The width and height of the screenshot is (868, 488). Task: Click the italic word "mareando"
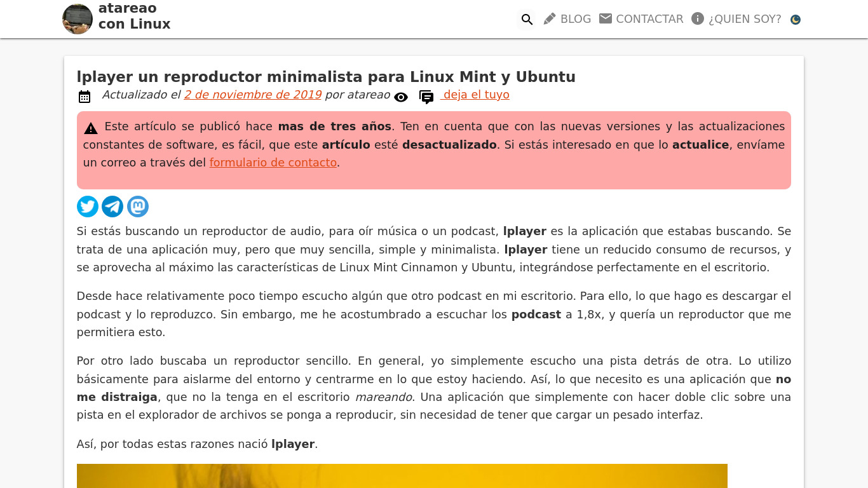[x=384, y=397]
